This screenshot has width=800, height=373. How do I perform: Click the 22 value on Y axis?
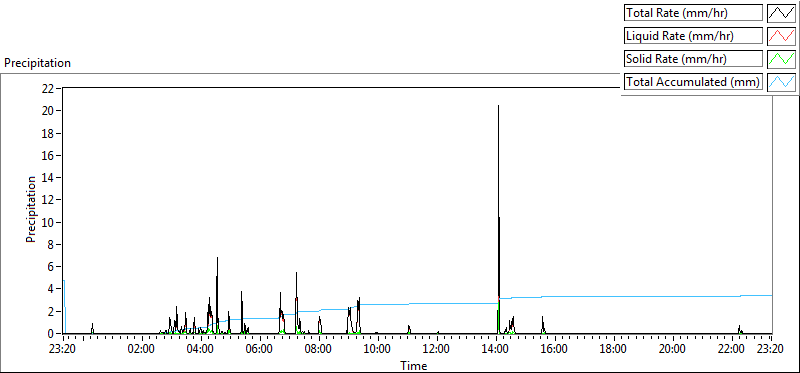[x=48, y=88]
